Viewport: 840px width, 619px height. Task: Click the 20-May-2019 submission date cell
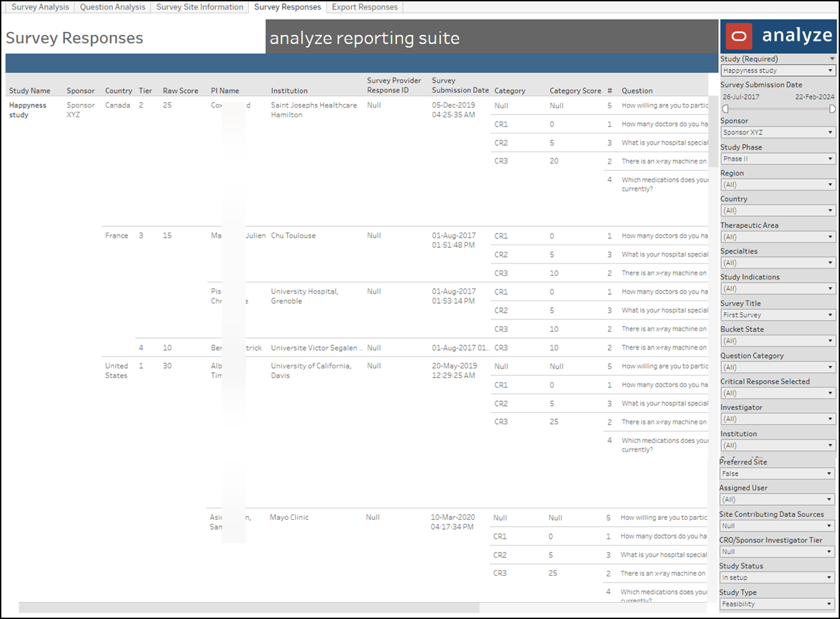tap(454, 370)
